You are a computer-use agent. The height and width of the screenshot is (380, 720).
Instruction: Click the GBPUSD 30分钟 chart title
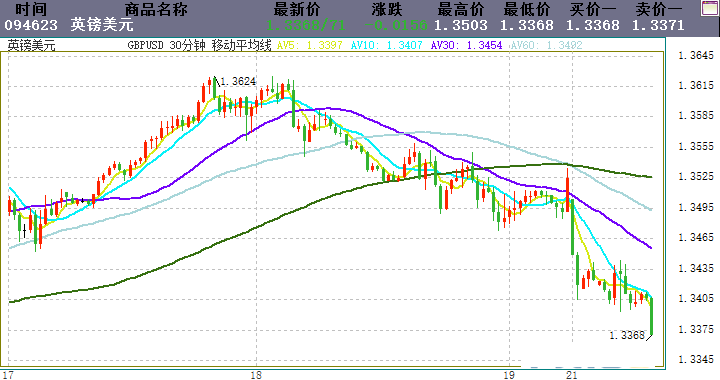[166, 45]
